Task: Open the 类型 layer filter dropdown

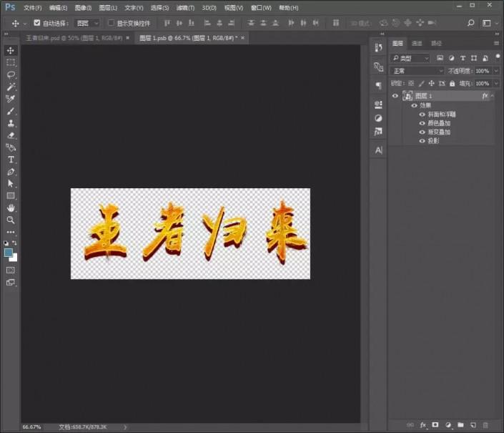Action: (412, 58)
